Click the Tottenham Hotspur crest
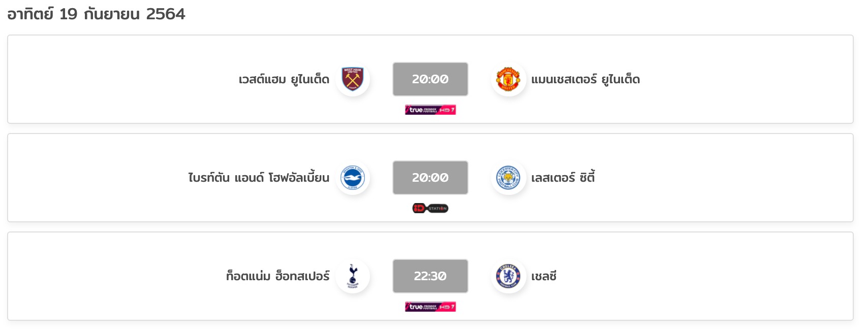 pos(353,276)
